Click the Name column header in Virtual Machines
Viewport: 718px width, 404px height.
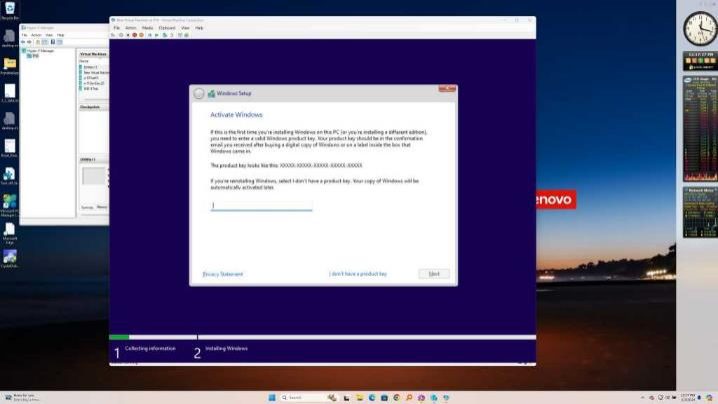click(84, 61)
